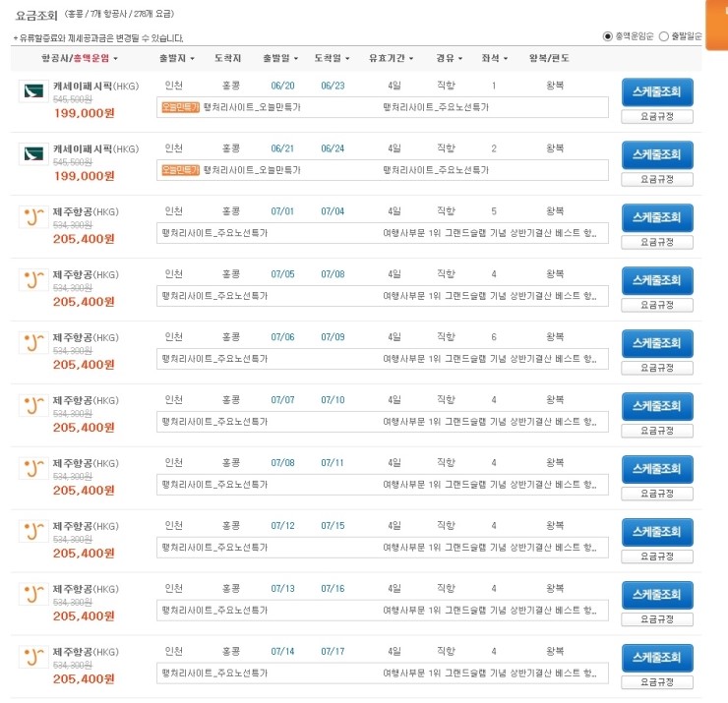This screenshot has height=703, width=728.
Task: Click 오늘만특가 badge on 06/20 flight
Action: click(x=180, y=107)
